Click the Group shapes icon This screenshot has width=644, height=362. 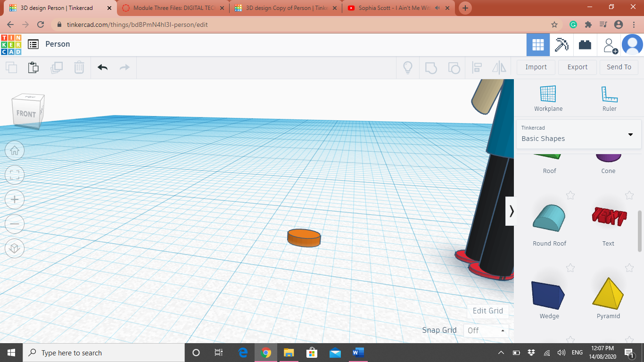point(431,68)
